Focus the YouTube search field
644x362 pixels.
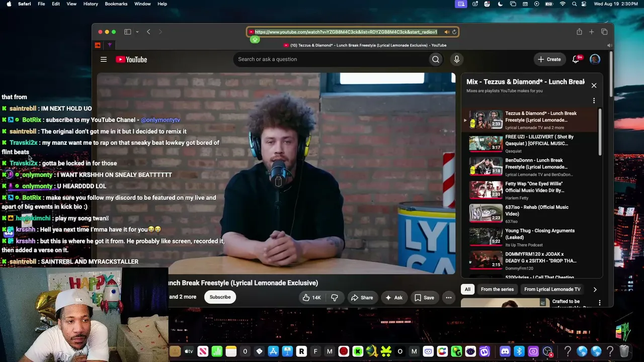click(x=331, y=59)
